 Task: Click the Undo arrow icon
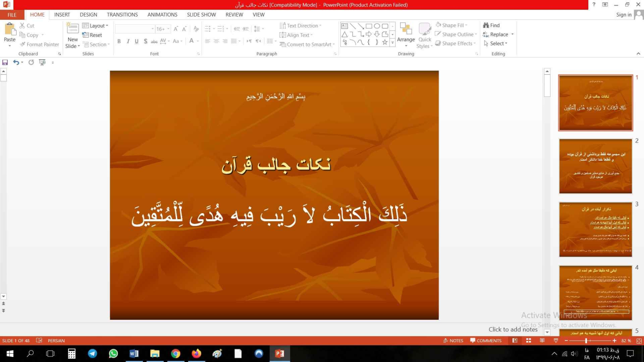tap(16, 62)
